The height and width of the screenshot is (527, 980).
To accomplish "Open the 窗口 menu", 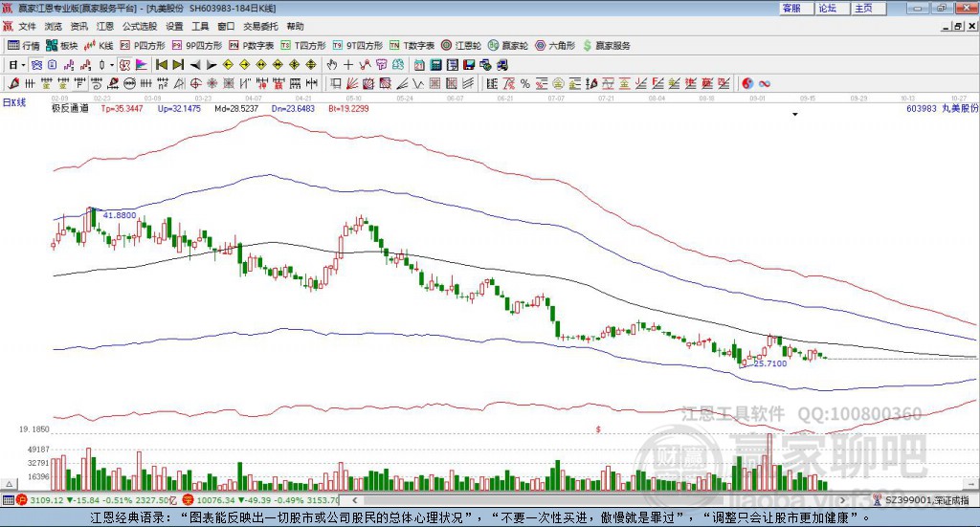I will 226,26.
